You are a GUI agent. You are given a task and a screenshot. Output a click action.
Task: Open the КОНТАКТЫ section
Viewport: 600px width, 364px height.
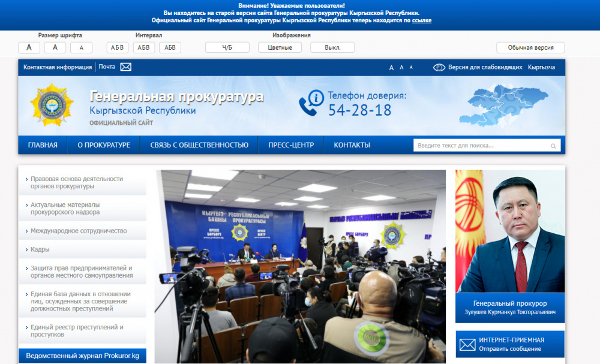click(x=352, y=145)
